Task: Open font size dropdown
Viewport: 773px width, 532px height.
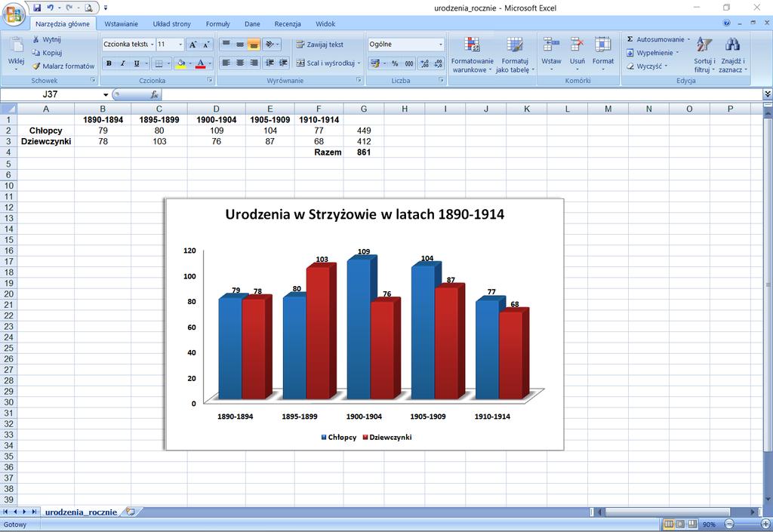Action: click(180, 45)
